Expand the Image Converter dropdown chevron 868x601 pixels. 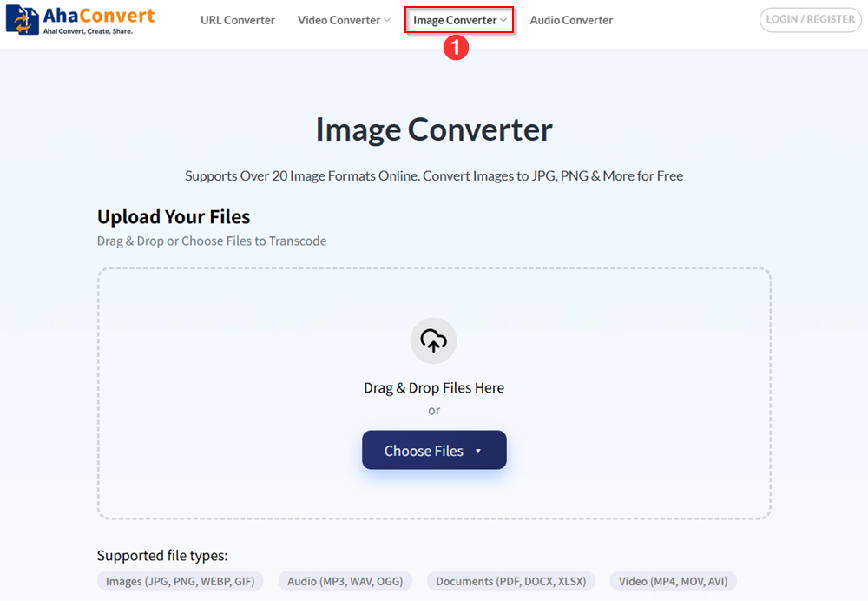tap(502, 20)
